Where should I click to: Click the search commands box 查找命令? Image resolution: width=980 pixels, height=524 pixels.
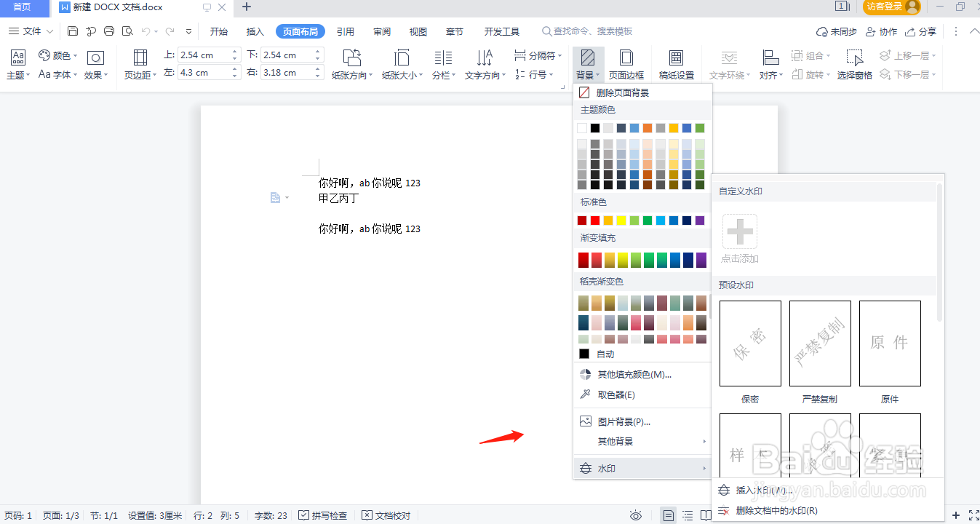588,31
